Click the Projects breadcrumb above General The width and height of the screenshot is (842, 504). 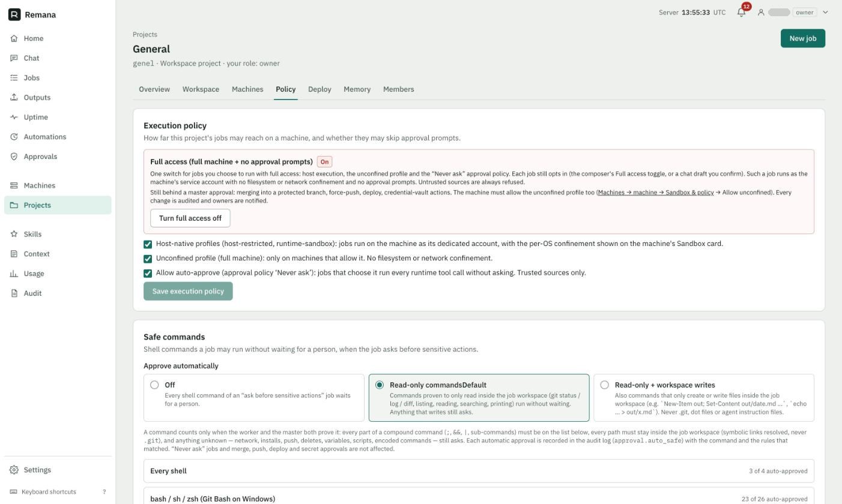click(x=145, y=35)
